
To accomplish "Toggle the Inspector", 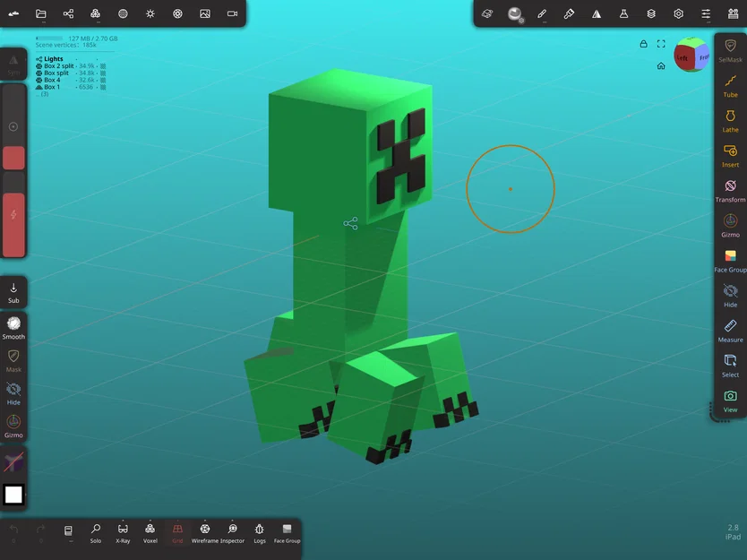I will (232, 533).
